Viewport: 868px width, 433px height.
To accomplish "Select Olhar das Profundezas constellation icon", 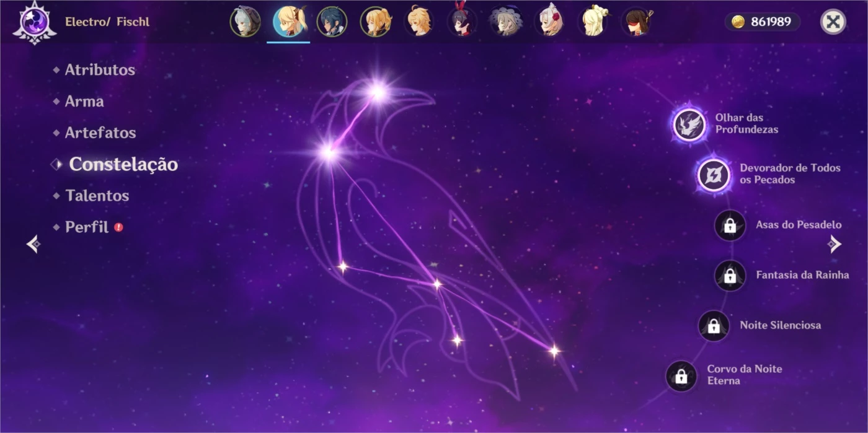I will click(x=689, y=125).
